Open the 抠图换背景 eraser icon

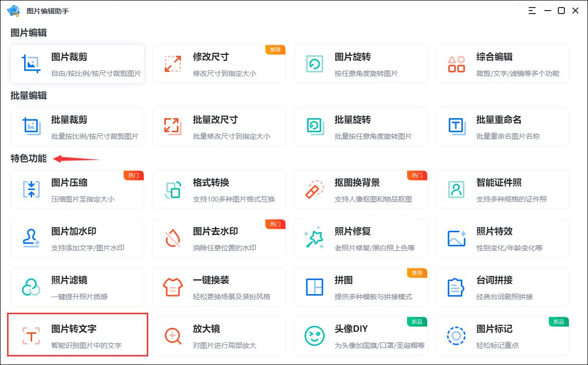coord(315,189)
